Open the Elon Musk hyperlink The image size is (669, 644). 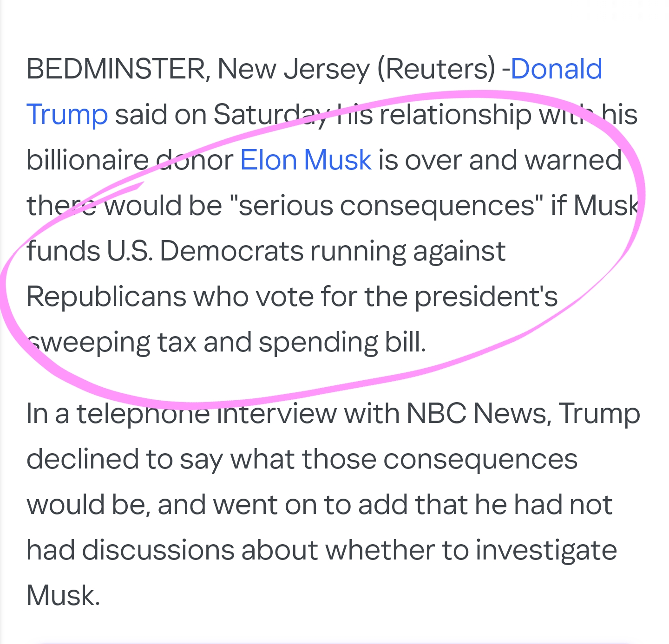tap(305, 160)
